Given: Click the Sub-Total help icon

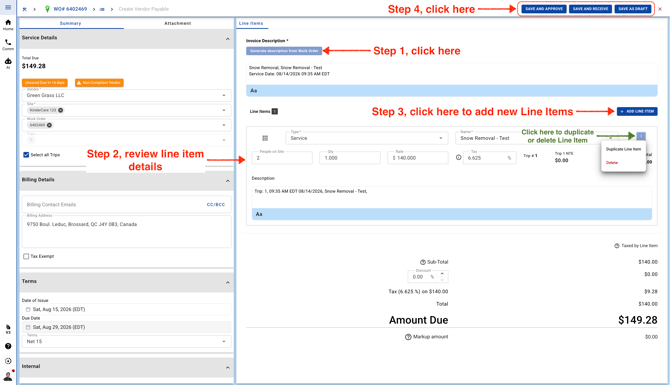Looking at the screenshot, I should click(x=423, y=262).
